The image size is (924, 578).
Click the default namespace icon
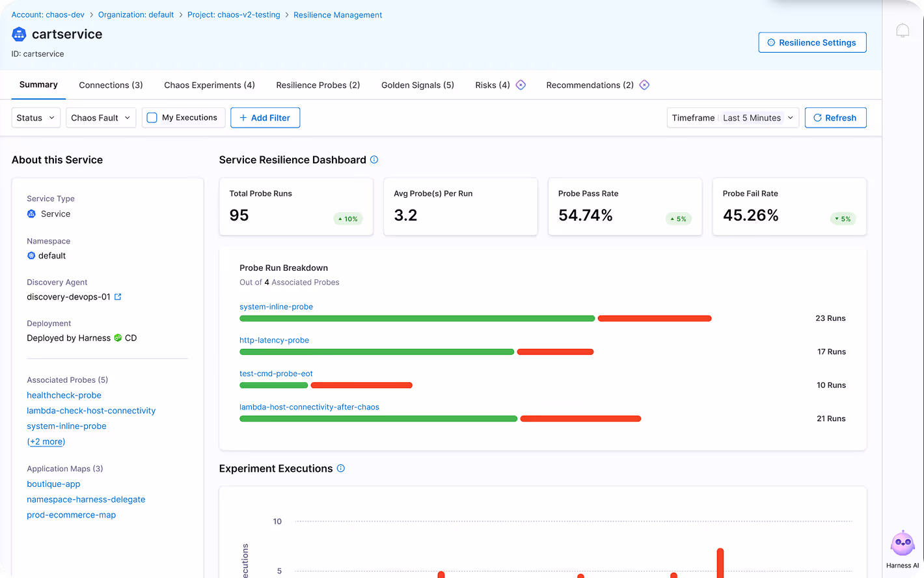(31, 256)
